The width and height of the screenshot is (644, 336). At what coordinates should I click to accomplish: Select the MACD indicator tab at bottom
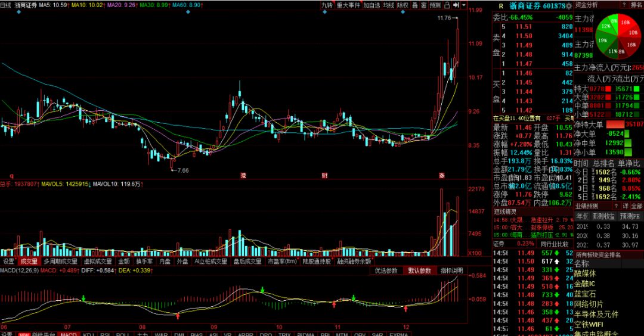coord(69,334)
